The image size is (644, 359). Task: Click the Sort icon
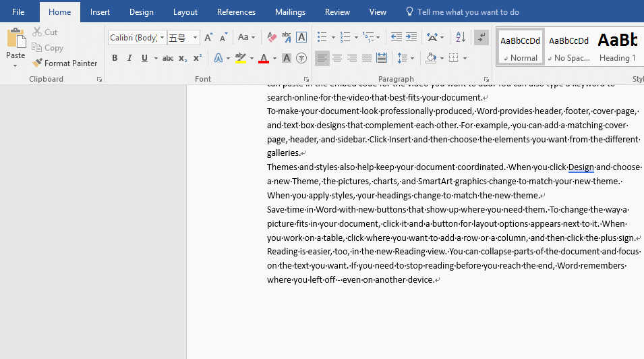tap(461, 38)
